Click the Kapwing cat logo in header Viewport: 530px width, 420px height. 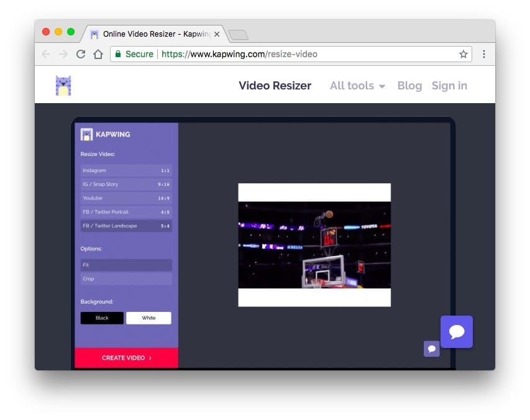point(63,86)
